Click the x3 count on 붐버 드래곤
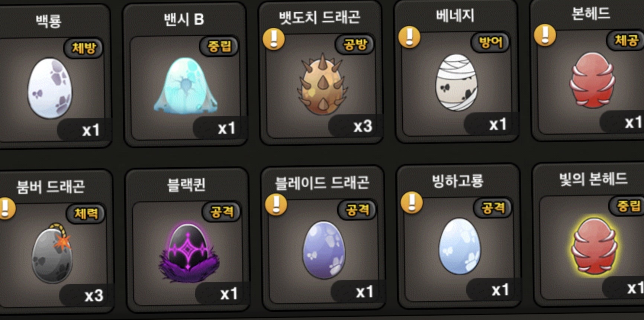The image size is (644, 320). (94, 296)
